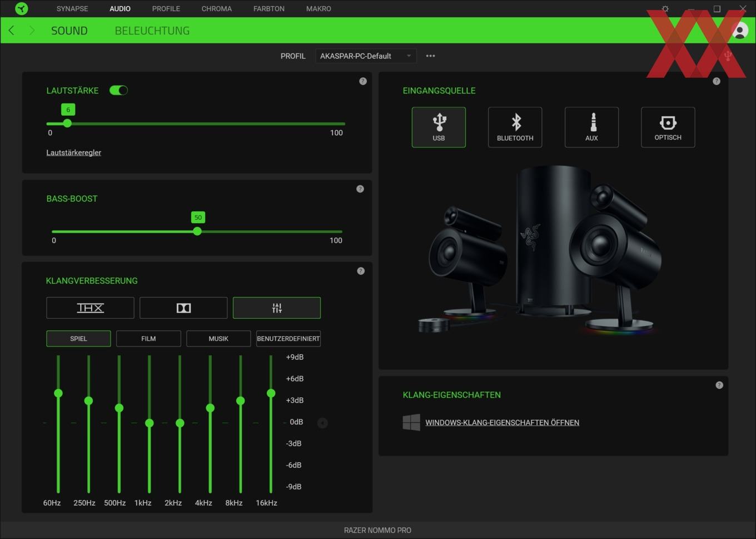Image resolution: width=756 pixels, height=539 pixels.
Task: Open the Beleuchtung subtab
Action: pyautogui.click(x=152, y=31)
